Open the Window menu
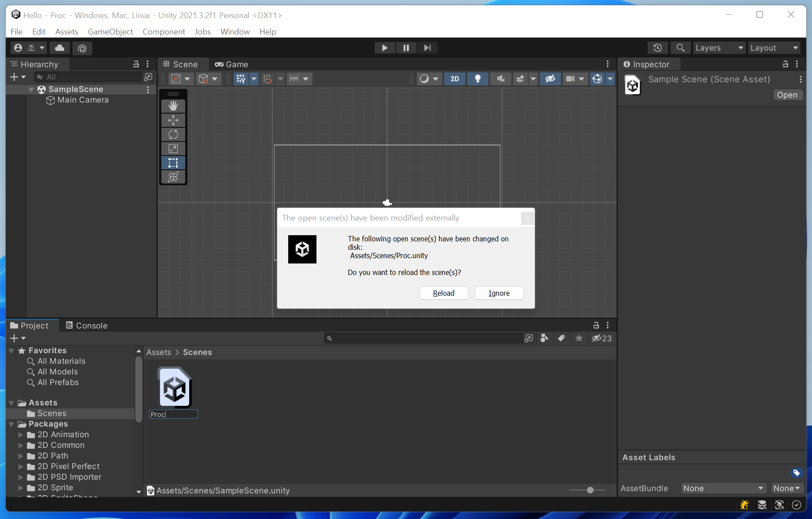Screen dimensions: 812x519 click(235, 32)
